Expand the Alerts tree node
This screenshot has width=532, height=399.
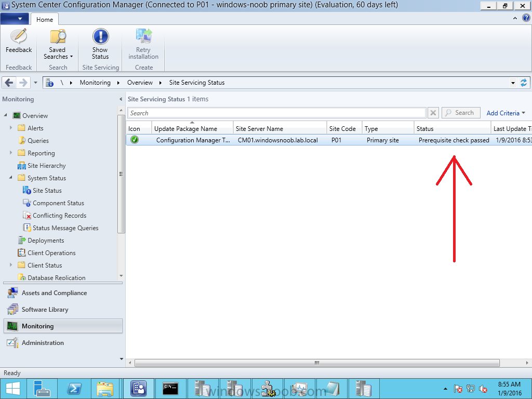(x=11, y=128)
